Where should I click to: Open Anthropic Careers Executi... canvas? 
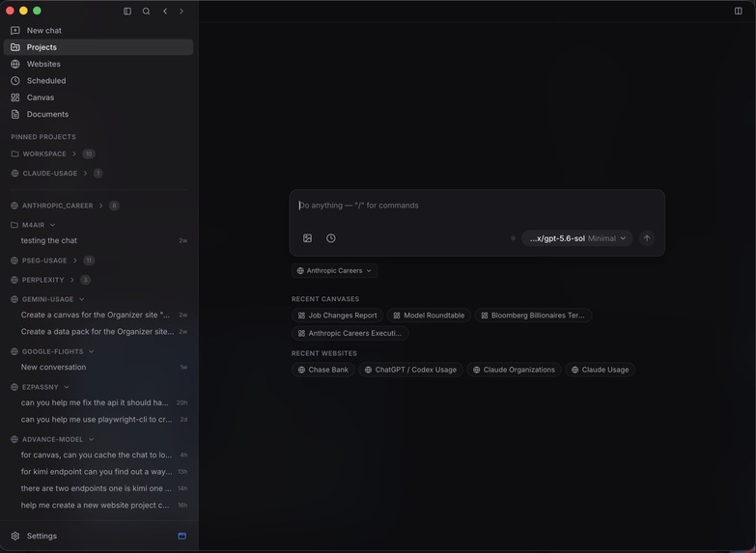tap(350, 333)
